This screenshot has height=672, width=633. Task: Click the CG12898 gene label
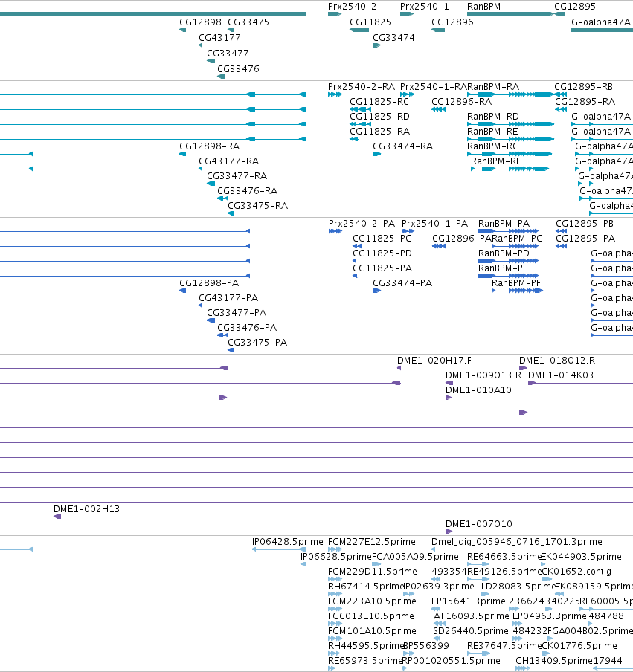[200, 22]
